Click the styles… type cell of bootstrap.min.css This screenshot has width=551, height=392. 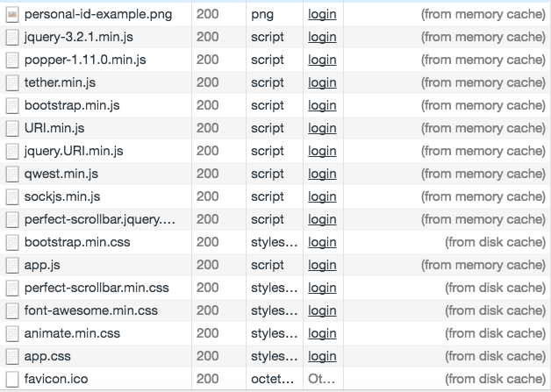(274, 243)
